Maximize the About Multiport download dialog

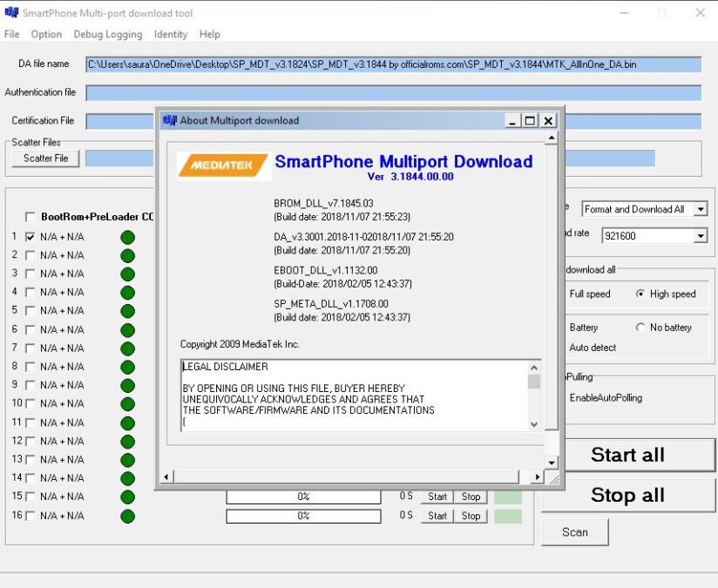(x=530, y=121)
